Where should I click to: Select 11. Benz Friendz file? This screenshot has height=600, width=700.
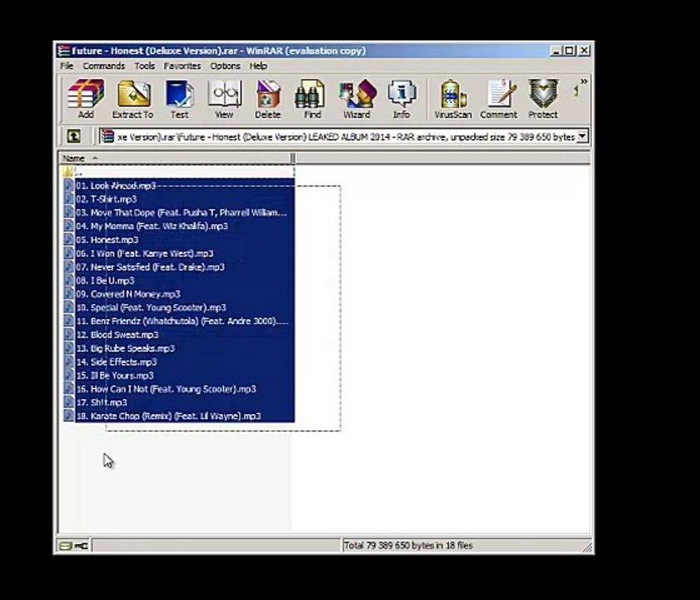[178, 321]
